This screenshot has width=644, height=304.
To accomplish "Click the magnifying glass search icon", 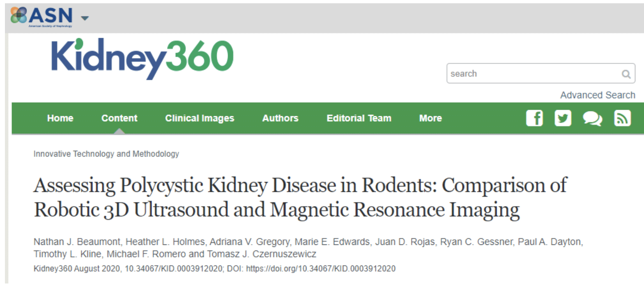I will (x=626, y=74).
